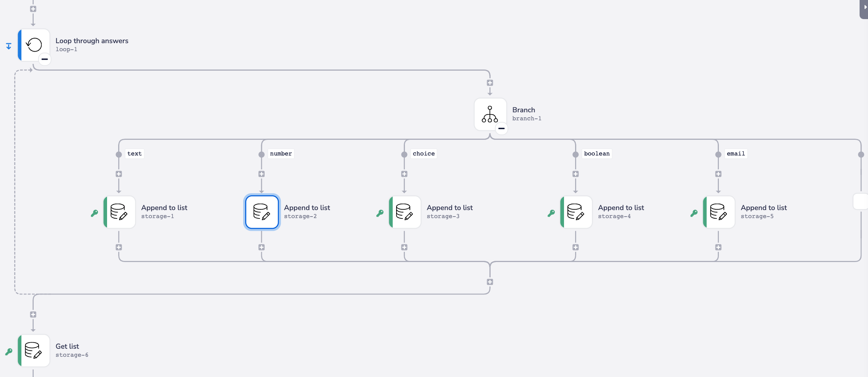Viewport: 868px width, 377px height.
Task: Toggle the key icon beside storage-3
Action: [x=379, y=213]
